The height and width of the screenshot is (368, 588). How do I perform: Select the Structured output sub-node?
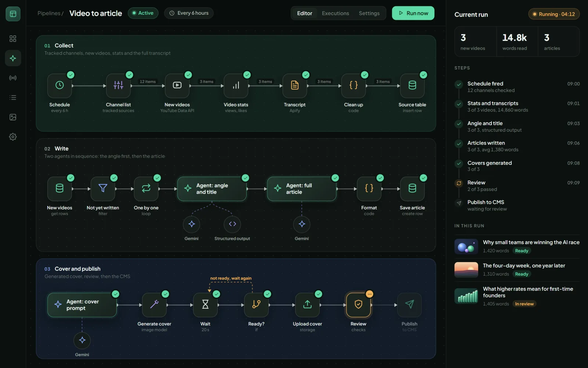[x=232, y=224]
